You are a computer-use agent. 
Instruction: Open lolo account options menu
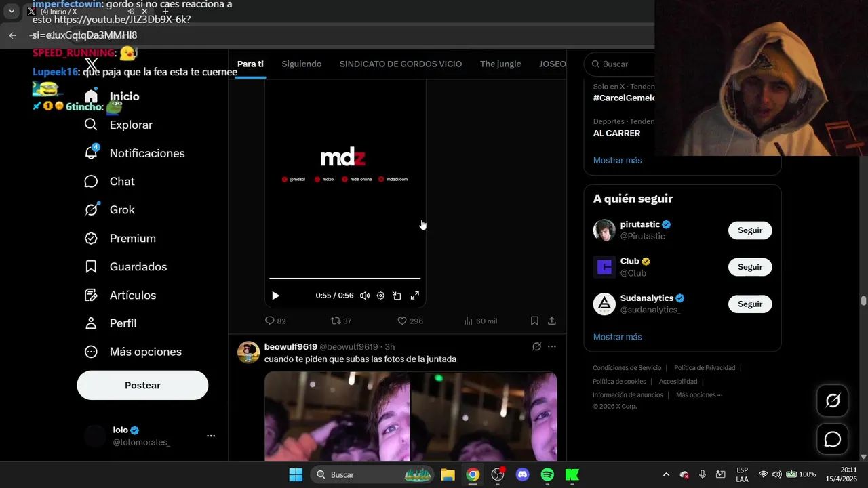211,436
